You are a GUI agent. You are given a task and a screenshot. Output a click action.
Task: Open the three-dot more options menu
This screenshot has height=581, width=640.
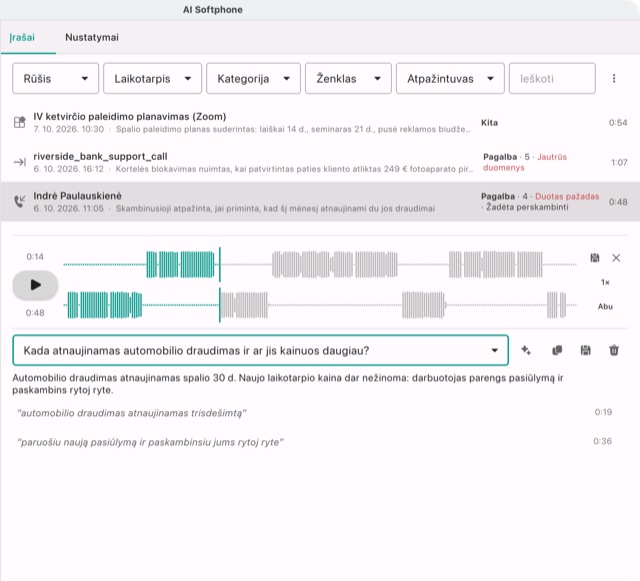point(614,78)
